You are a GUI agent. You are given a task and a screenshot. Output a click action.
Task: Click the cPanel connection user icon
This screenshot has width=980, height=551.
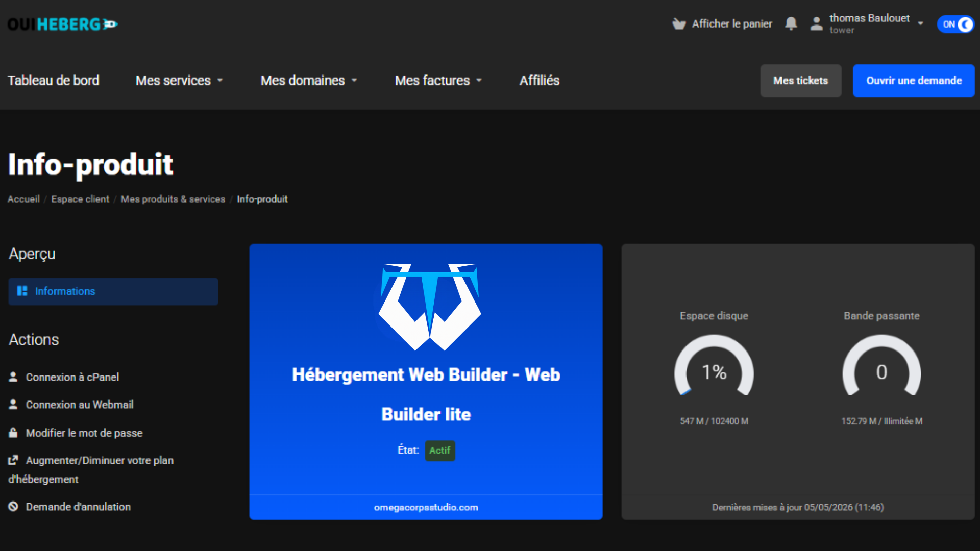coord(13,377)
